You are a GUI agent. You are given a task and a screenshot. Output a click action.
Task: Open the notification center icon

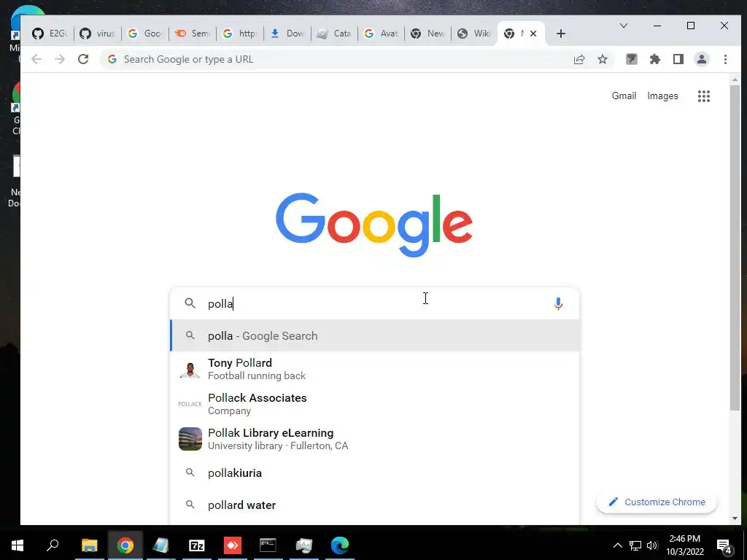(724, 546)
